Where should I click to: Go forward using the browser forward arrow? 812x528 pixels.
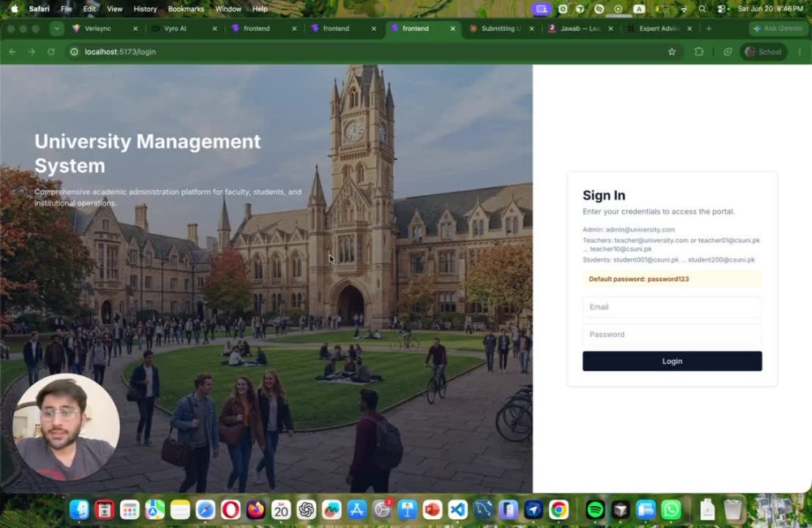pos(32,52)
